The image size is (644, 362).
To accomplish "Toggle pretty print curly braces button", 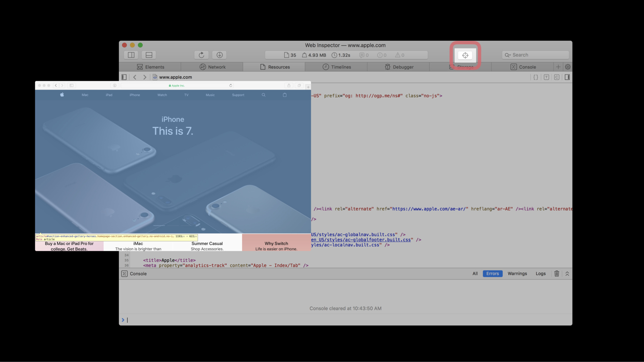I will (x=536, y=77).
